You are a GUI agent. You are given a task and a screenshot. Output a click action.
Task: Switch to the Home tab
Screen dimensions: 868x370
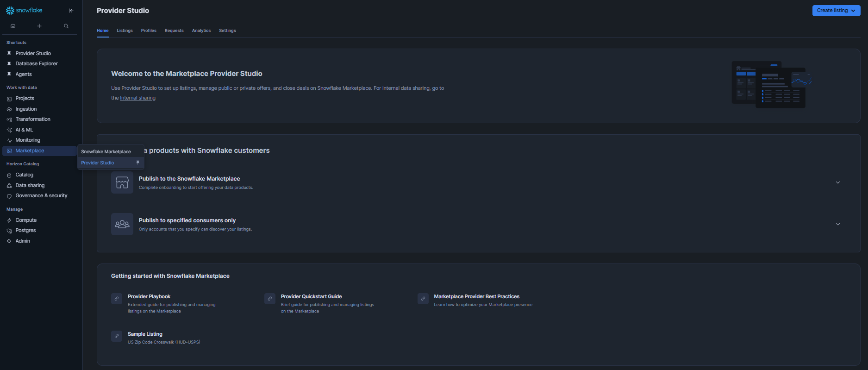coord(103,31)
